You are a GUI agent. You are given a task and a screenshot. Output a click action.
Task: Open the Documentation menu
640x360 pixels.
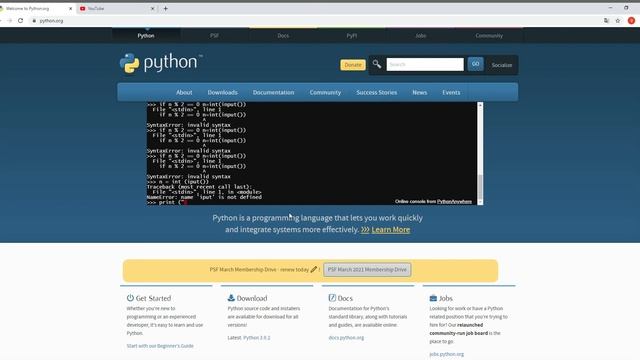tap(273, 92)
